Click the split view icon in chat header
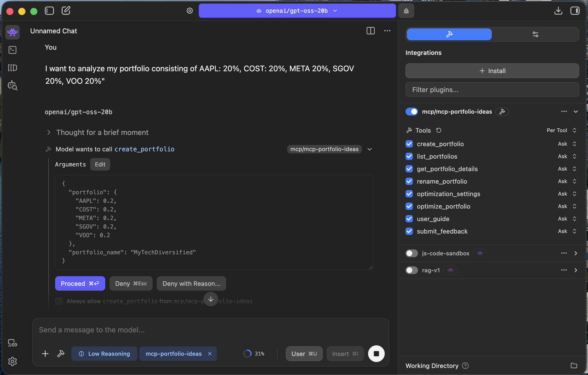The height and width of the screenshot is (375, 588). (370, 31)
